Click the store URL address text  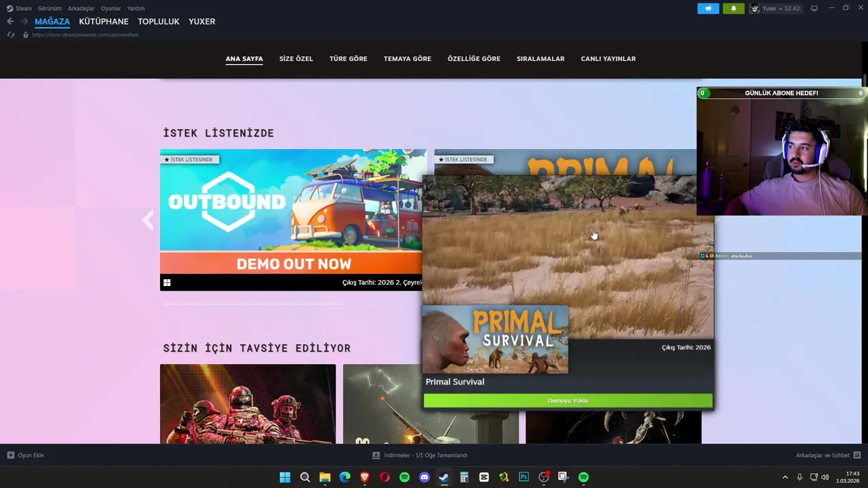[85, 35]
